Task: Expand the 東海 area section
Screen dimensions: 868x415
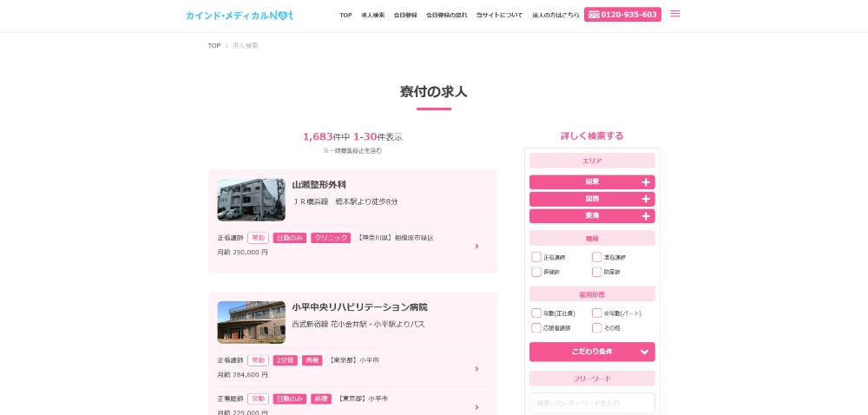Action: tap(592, 216)
